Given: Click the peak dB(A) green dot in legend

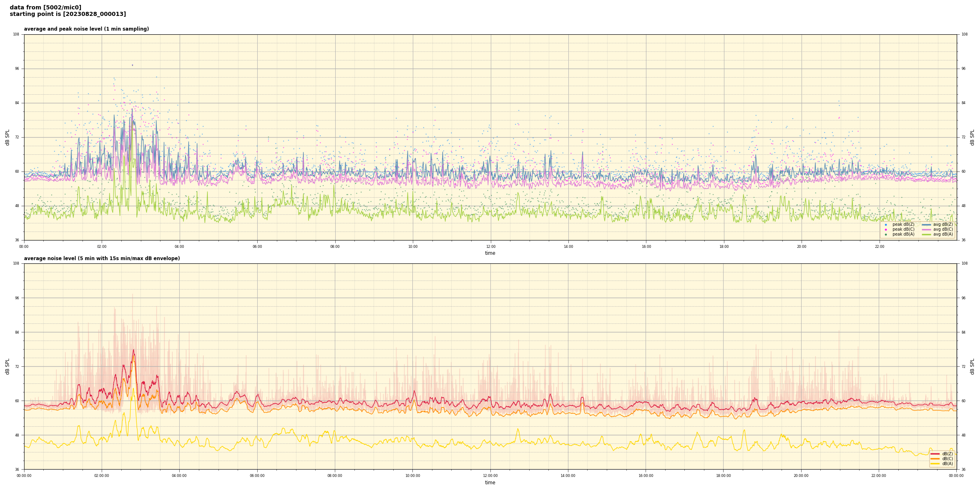Looking at the screenshot, I should [x=886, y=234].
